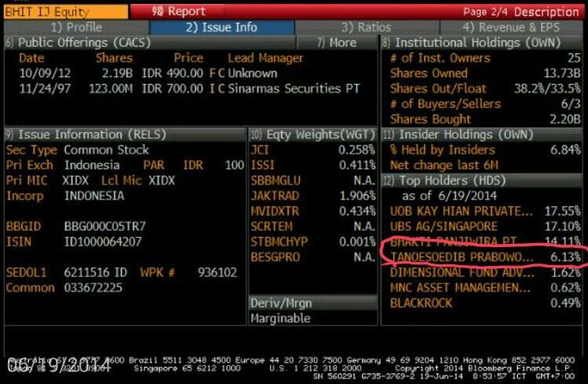Click the Shares Owned 13.73B value
588x384 pixels.
click(x=562, y=73)
